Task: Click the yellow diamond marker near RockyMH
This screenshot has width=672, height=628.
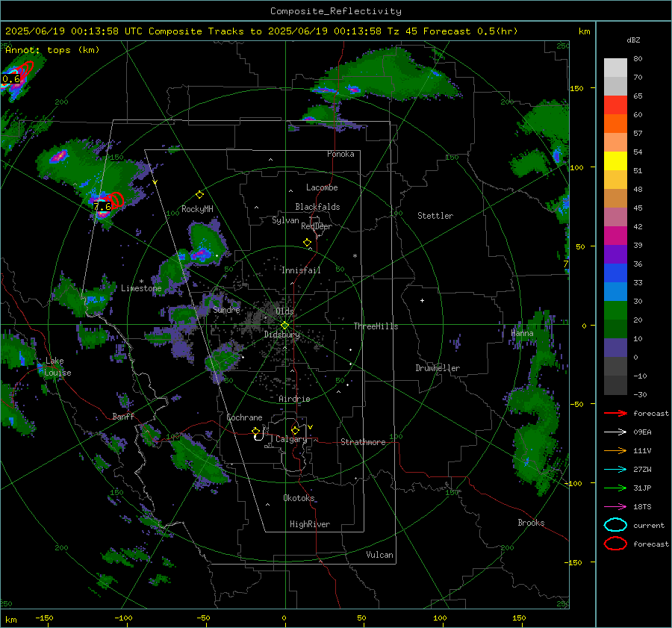Action: pos(199,195)
